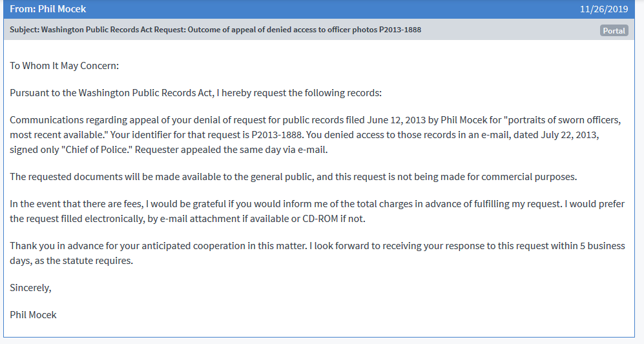Screen dimensions: 644x344
Task: Click the "From:" label in the blue header
Action: click(x=22, y=9)
